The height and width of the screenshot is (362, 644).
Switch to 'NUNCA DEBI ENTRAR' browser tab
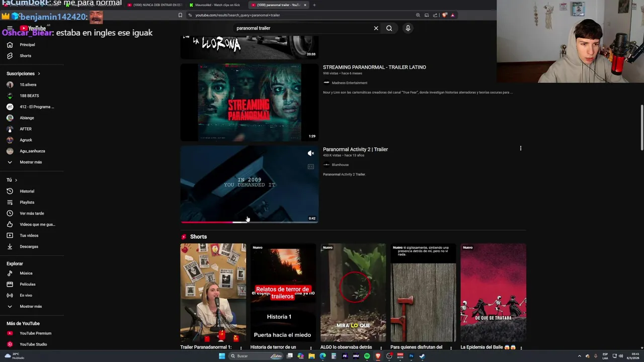[x=154, y=5]
